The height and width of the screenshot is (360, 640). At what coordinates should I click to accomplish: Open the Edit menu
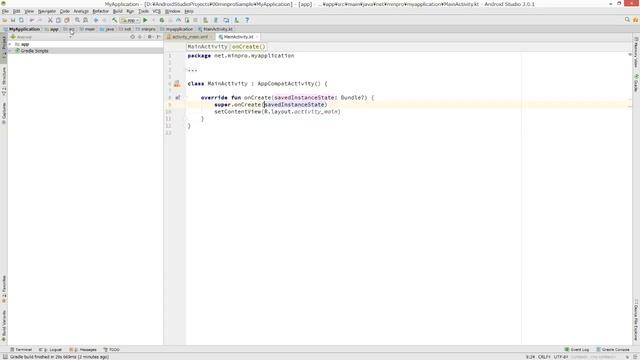[16, 11]
